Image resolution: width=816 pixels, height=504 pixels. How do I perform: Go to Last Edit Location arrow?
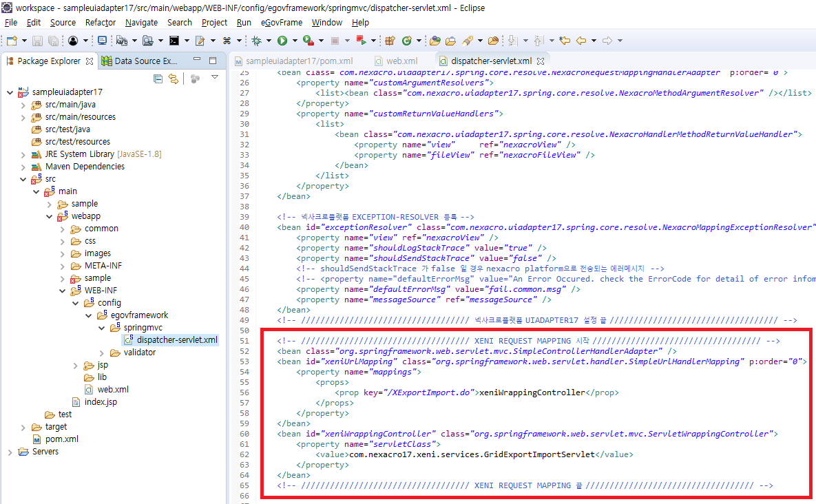[565, 41]
